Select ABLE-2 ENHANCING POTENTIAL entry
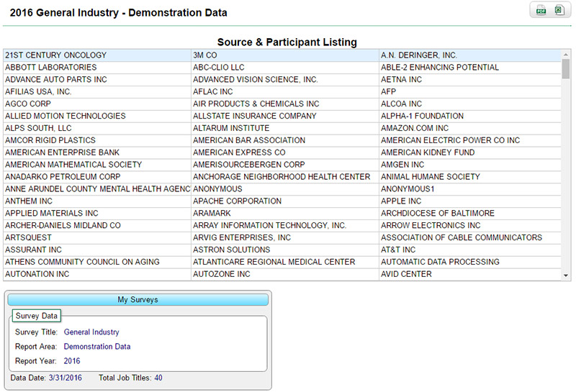The width and height of the screenshot is (576, 392). (x=470, y=67)
